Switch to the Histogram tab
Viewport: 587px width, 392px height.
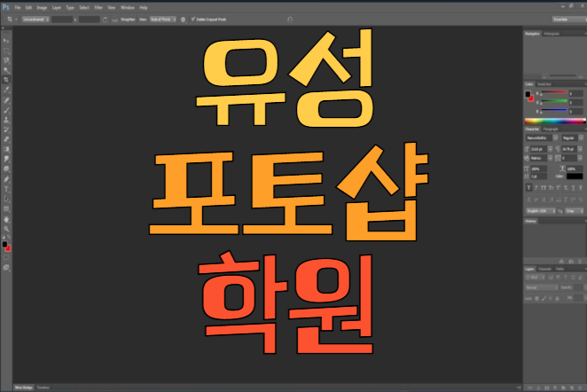(552, 34)
